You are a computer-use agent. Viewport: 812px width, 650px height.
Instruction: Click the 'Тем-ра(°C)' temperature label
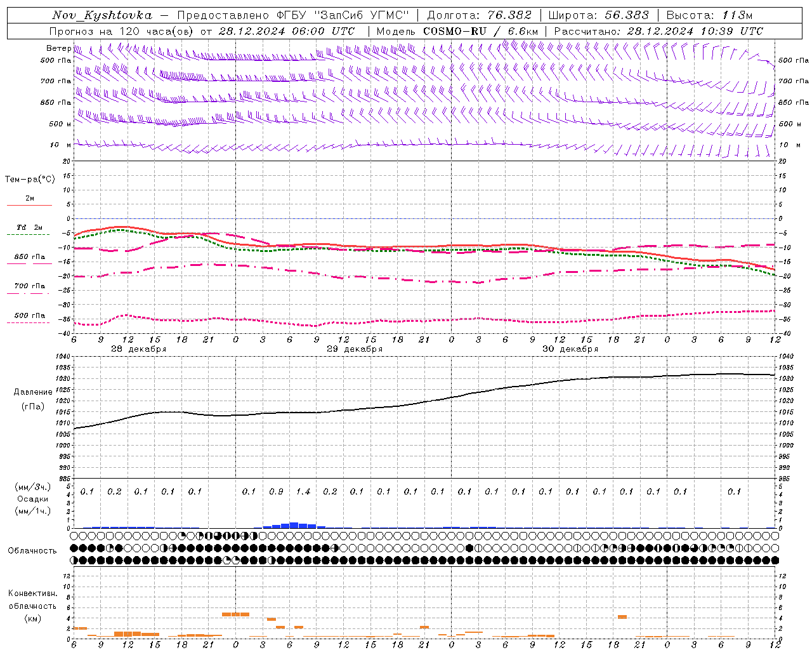click(x=30, y=179)
